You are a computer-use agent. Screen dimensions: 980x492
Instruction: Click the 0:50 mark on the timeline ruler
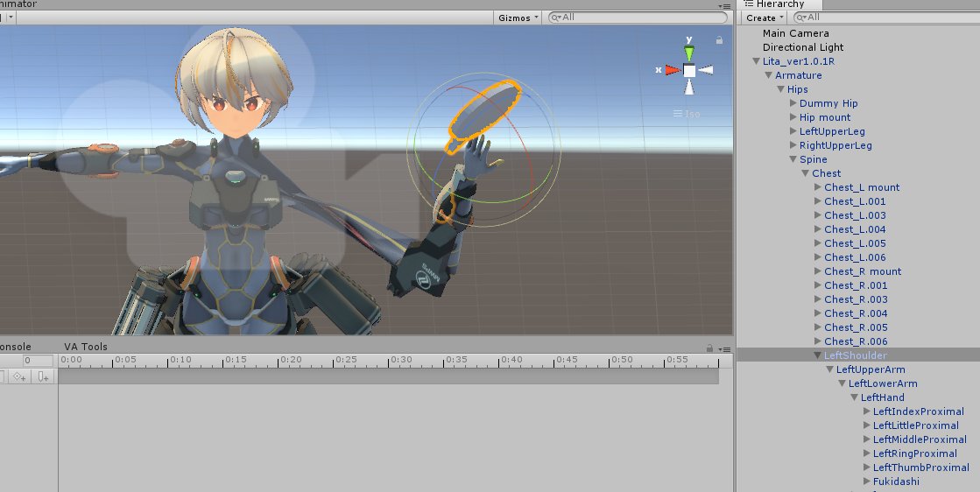[622, 360]
